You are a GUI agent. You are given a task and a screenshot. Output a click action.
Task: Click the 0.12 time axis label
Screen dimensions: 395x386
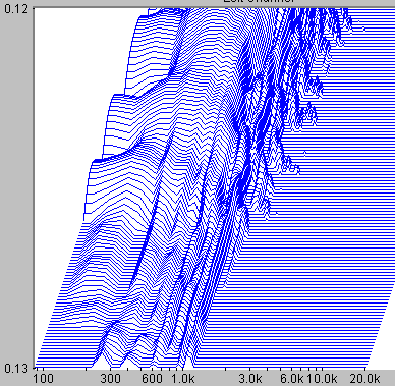[16, 8]
